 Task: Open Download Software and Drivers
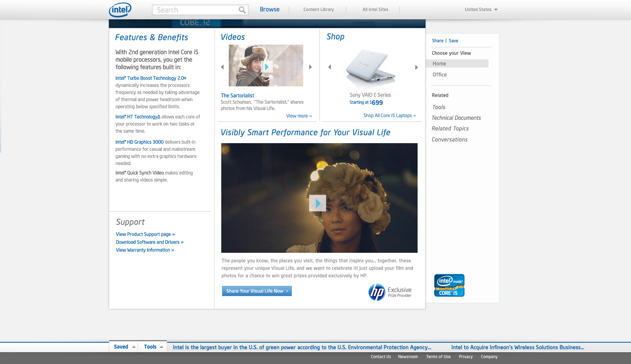pyautogui.click(x=150, y=242)
